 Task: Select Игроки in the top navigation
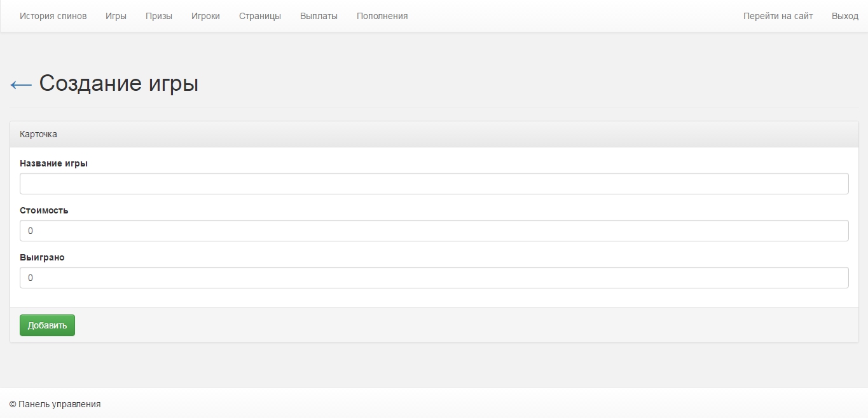[205, 16]
